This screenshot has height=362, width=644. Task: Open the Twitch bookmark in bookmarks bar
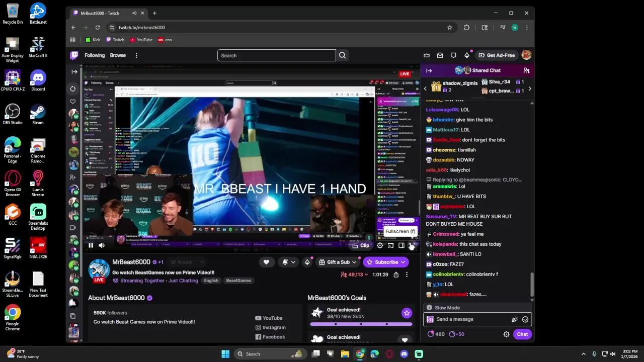(x=115, y=40)
